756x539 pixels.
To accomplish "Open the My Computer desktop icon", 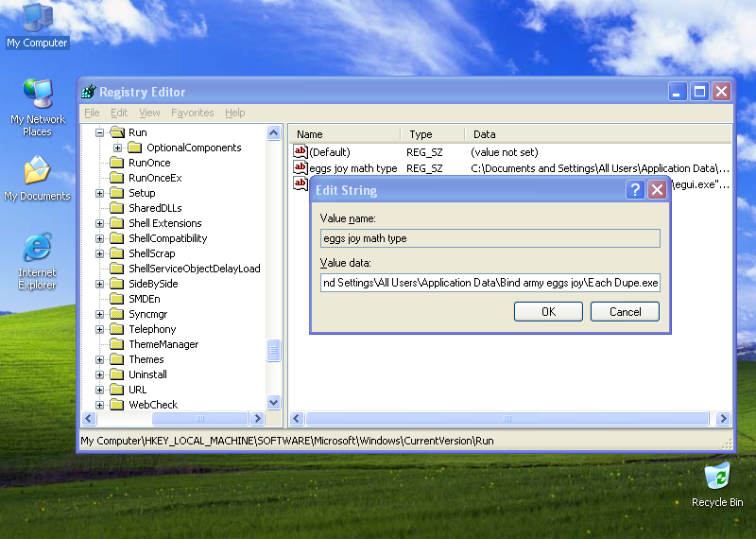I will point(38,26).
